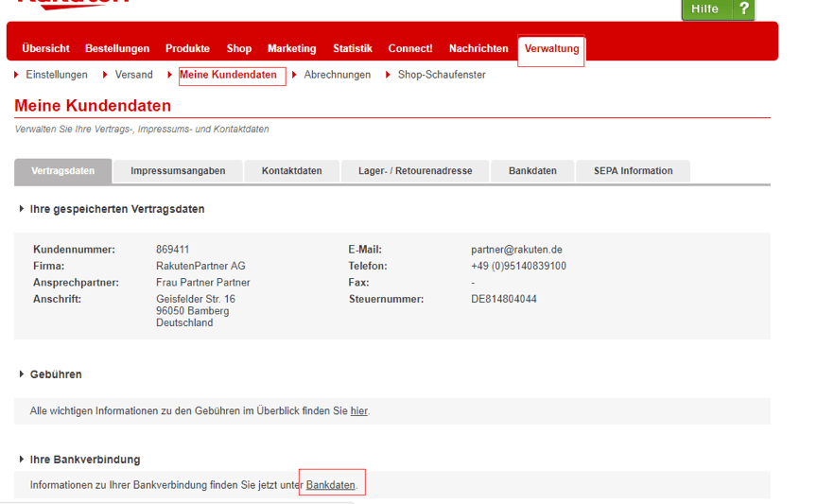Open the Connect! menu
817x504 pixels.
coord(410,48)
